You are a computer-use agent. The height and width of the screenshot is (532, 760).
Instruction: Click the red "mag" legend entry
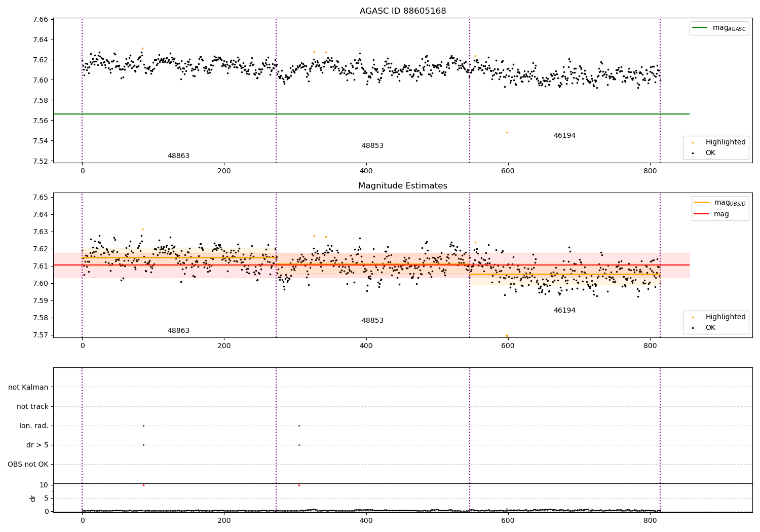click(x=711, y=214)
